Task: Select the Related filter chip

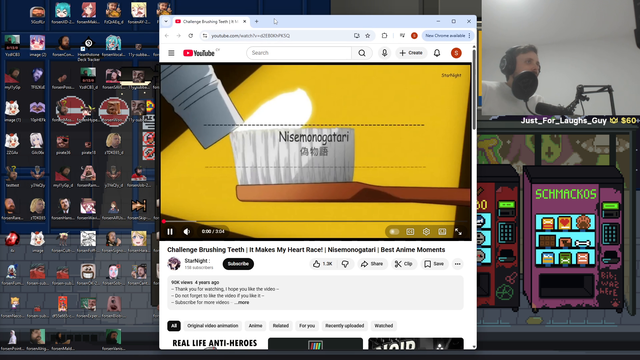Action: click(280, 326)
